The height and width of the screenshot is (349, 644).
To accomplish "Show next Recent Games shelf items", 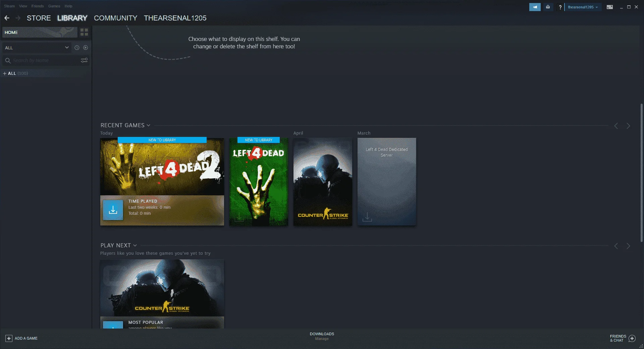I will [x=628, y=126].
